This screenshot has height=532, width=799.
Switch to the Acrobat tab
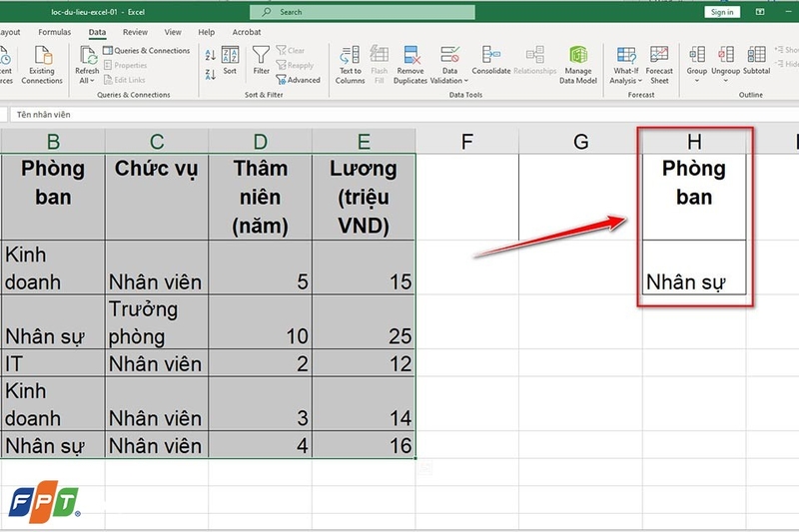pos(247,32)
